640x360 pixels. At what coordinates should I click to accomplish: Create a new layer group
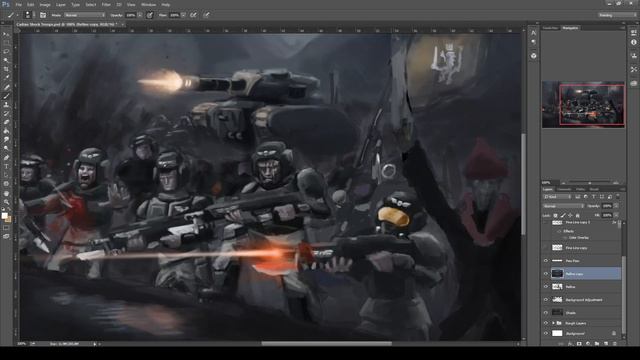(x=597, y=344)
